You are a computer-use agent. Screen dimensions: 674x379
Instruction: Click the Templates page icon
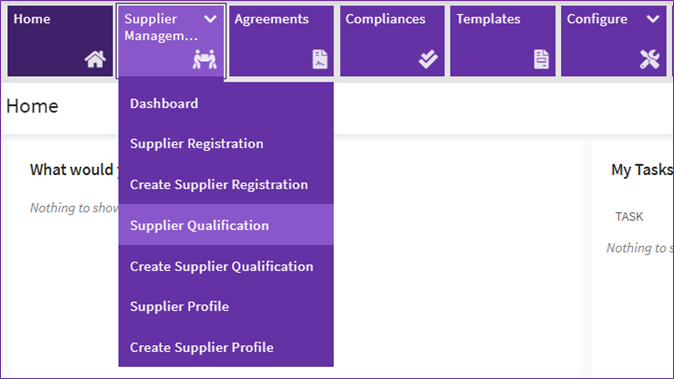[542, 59]
